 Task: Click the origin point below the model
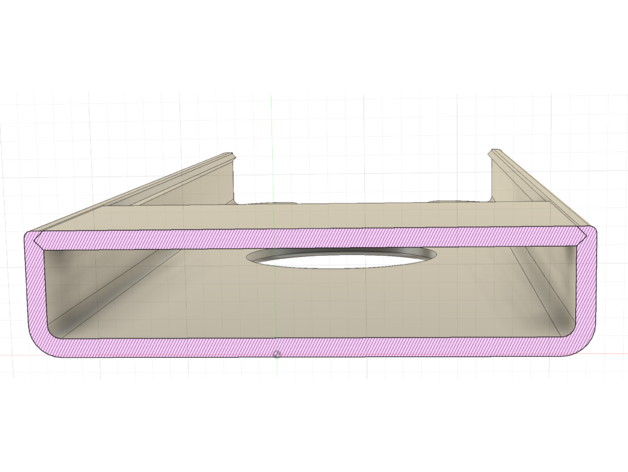[x=277, y=354]
